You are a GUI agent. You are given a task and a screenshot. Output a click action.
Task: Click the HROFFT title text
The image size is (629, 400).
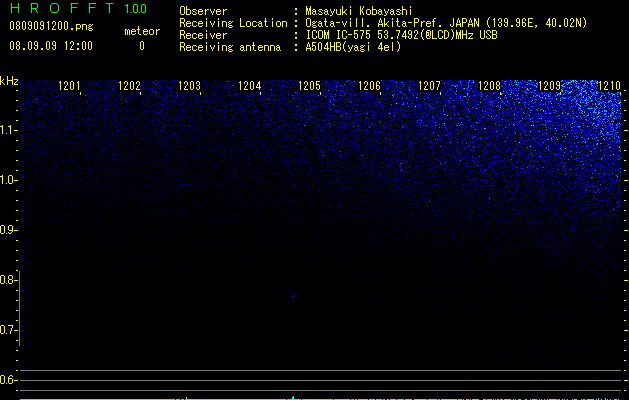coord(62,8)
